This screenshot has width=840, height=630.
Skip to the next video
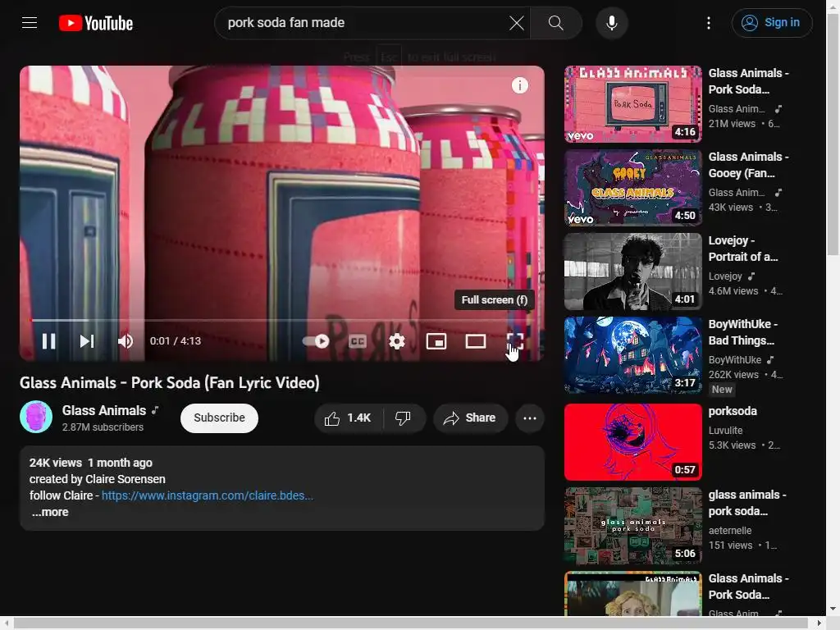(x=87, y=341)
